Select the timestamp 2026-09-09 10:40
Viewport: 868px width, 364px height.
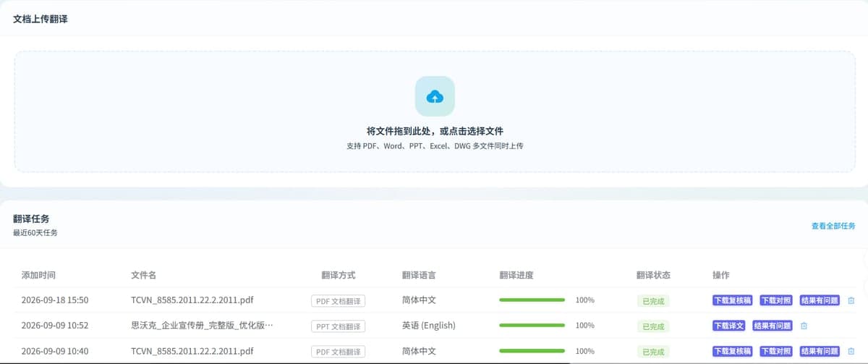click(55, 351)
